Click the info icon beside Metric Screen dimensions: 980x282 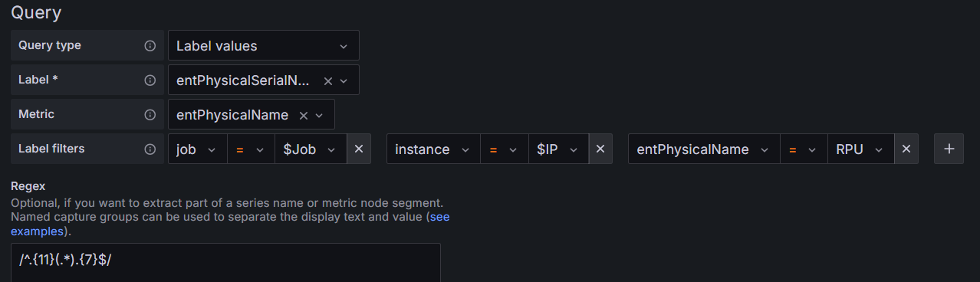coord(150,115)
